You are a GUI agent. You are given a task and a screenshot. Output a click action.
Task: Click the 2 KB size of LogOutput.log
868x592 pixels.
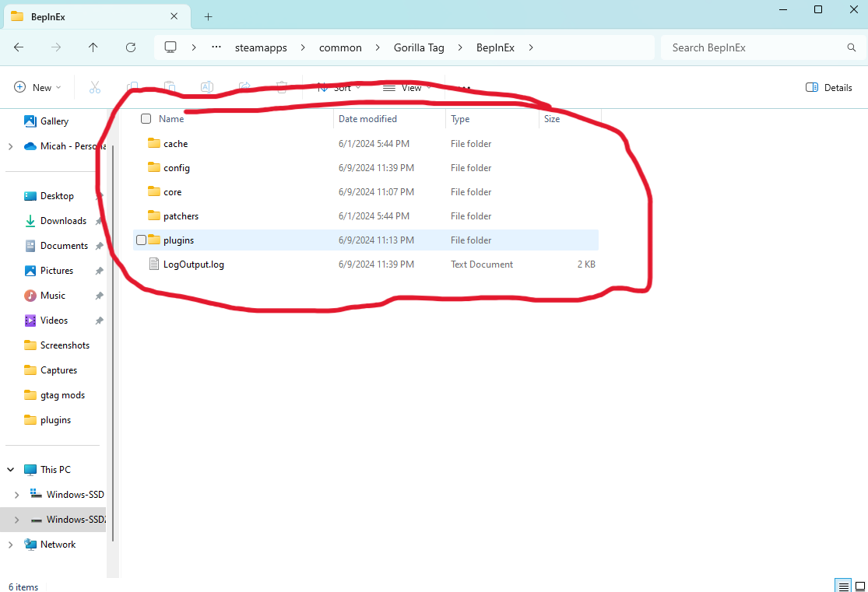point(586,264)
